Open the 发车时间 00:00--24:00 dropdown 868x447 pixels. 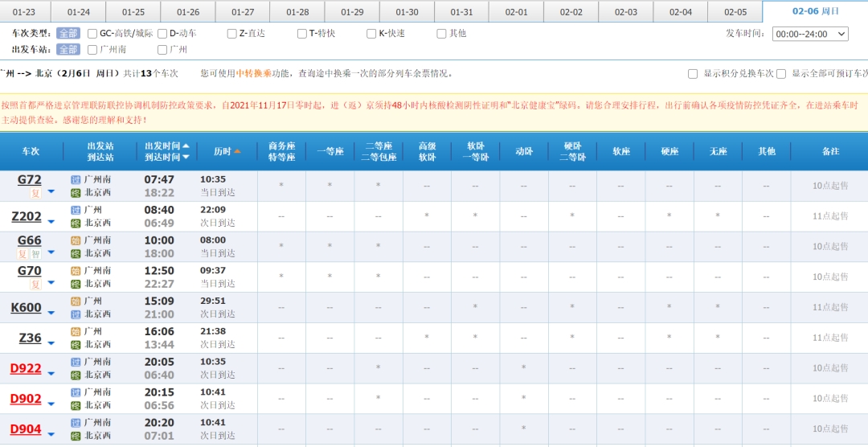810,34
